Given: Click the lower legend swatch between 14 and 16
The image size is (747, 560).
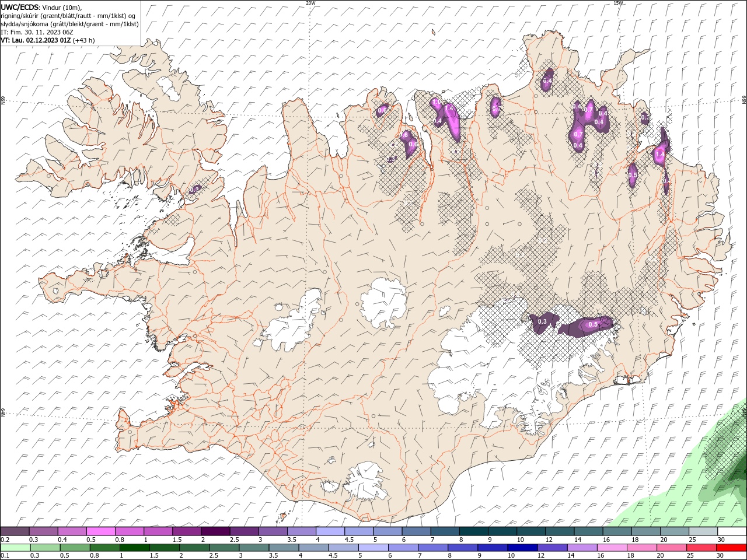Looking at the screenshot, I should 582,548.
